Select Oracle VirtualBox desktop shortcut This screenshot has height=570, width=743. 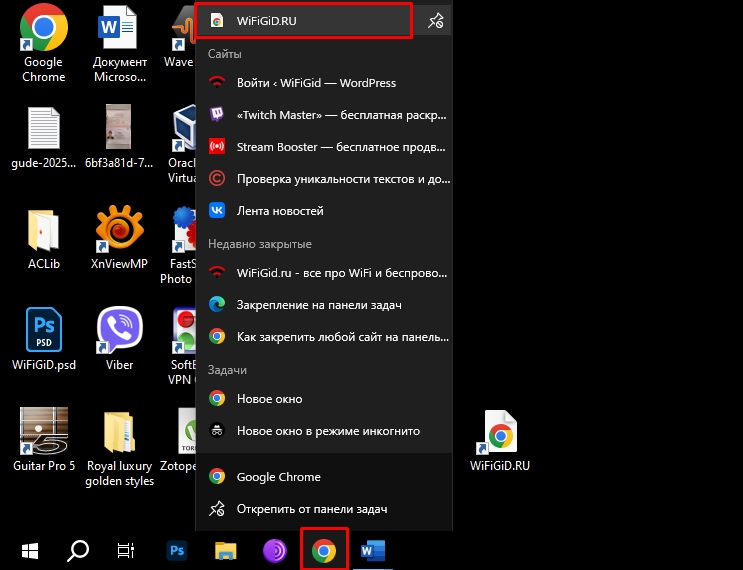click(x=182, y=145)
